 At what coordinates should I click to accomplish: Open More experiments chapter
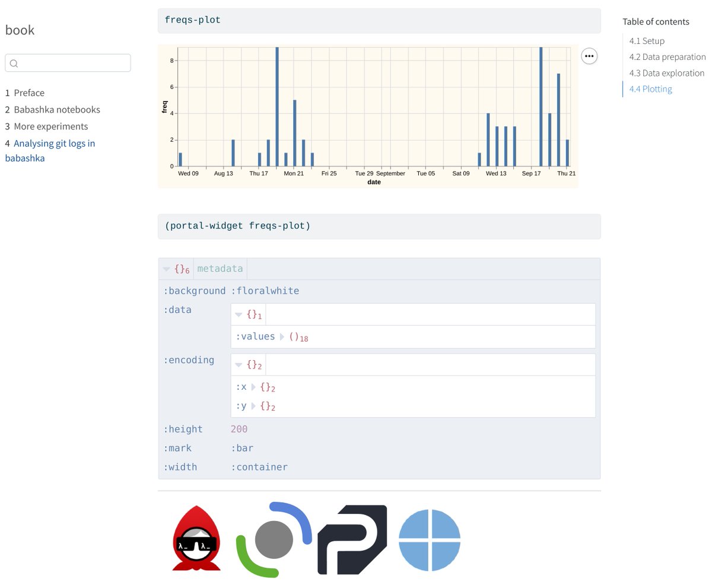(x=47, y=126)
